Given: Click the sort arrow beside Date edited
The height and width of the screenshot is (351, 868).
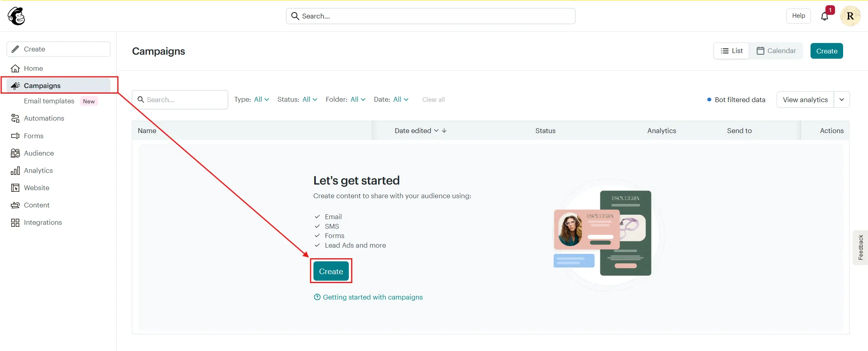Looking at the screenshot, I should pyautogui.click(x=444, y=131).
